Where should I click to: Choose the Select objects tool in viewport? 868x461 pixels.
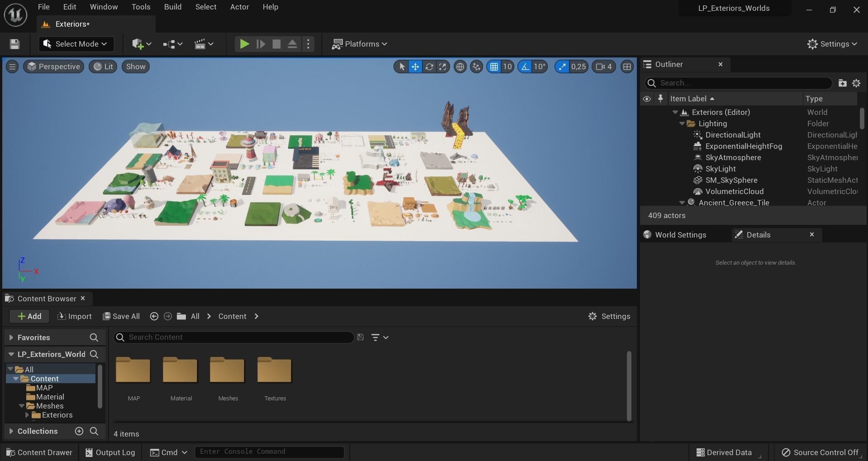(401, 67)
